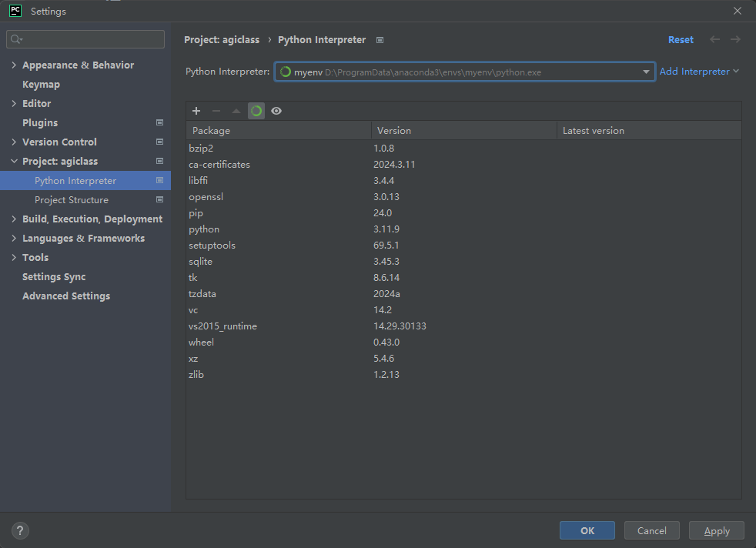Select the setuptools package row
Screen dimensions: 756x548
coord(463,245)
